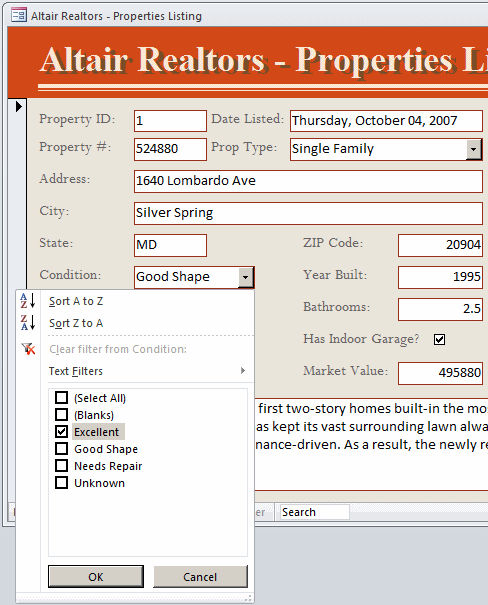Image resolution: width=488 pixels, height=605 pixels.
Task: Cancel the filter menu
Action: [200, 577]
